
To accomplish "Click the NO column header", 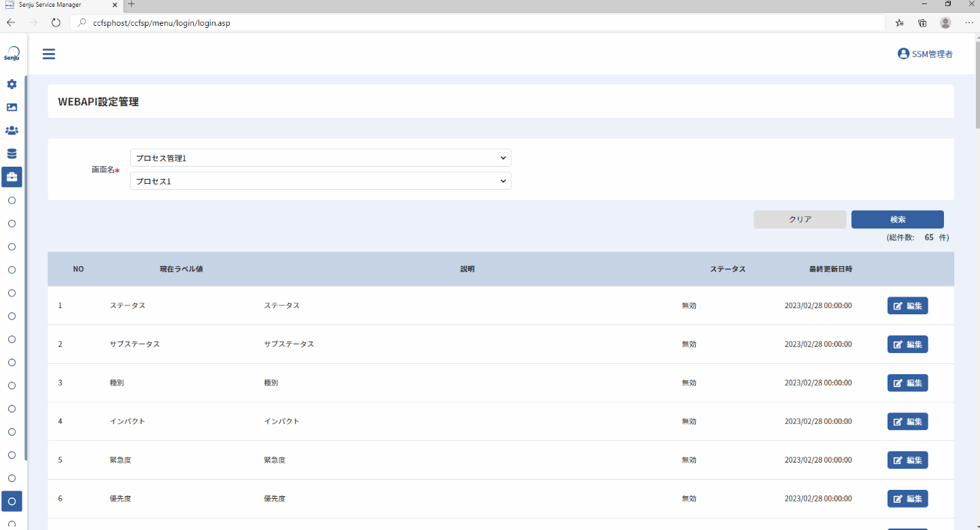I will coord(78,269).
